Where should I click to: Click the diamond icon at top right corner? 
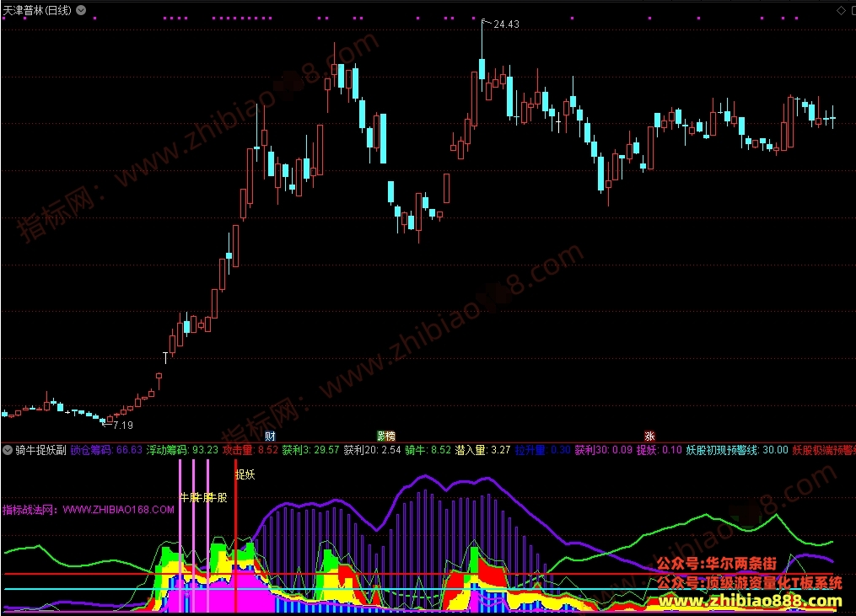842,10
